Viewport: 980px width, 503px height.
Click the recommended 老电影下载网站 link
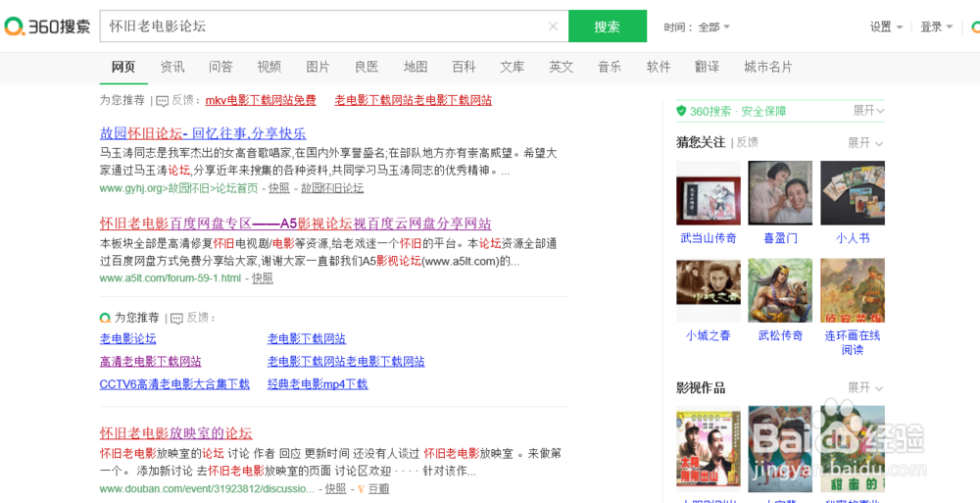307,339
